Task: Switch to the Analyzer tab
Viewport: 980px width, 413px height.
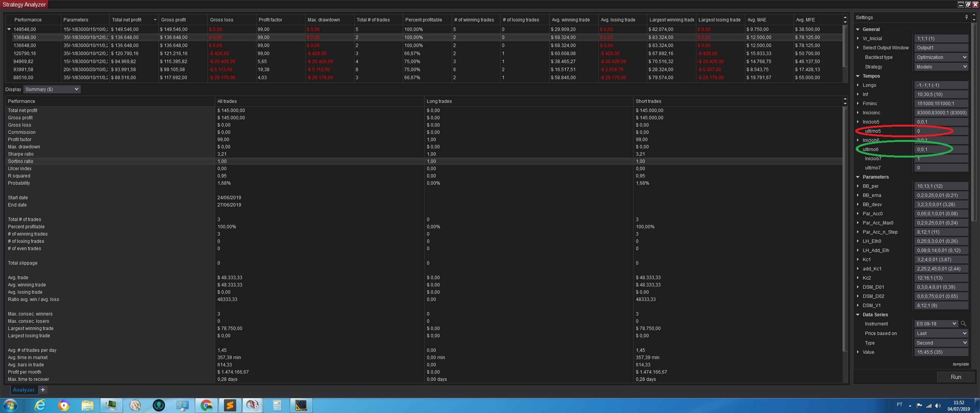Action: click(x=24, y=390)
